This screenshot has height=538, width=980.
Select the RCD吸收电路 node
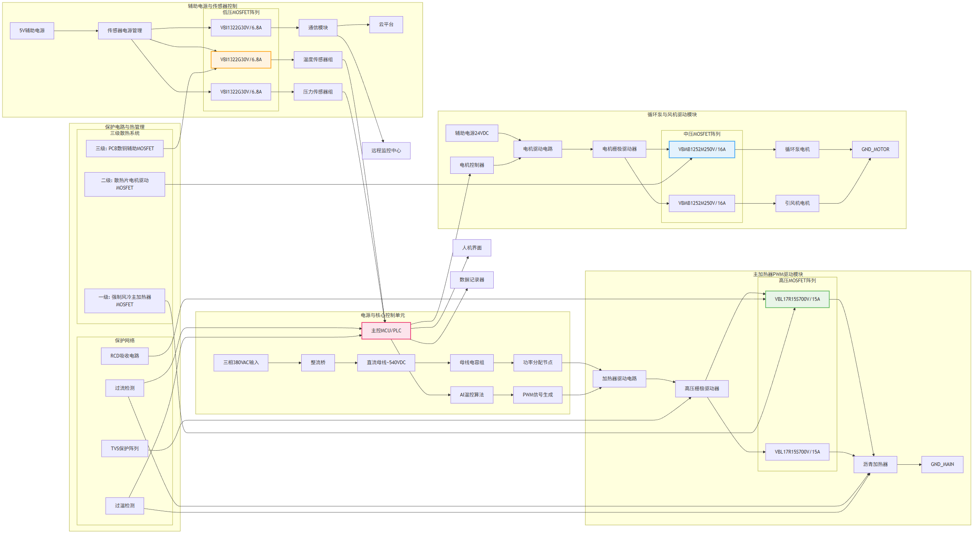(x=125, y=356)
